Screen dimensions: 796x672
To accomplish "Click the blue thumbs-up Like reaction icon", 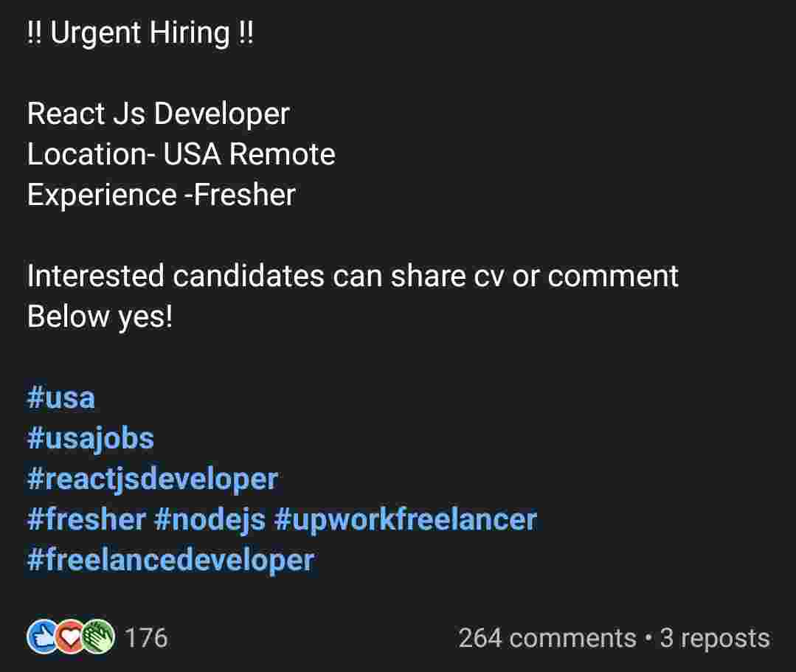I will click(41, 637).
